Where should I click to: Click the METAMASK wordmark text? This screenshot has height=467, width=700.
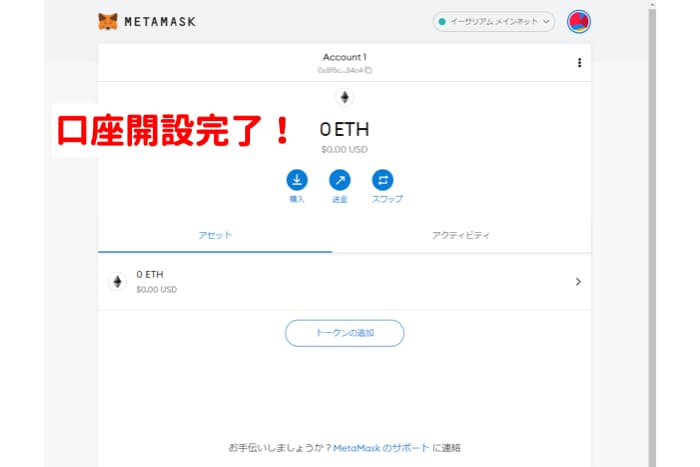point(160,22)
